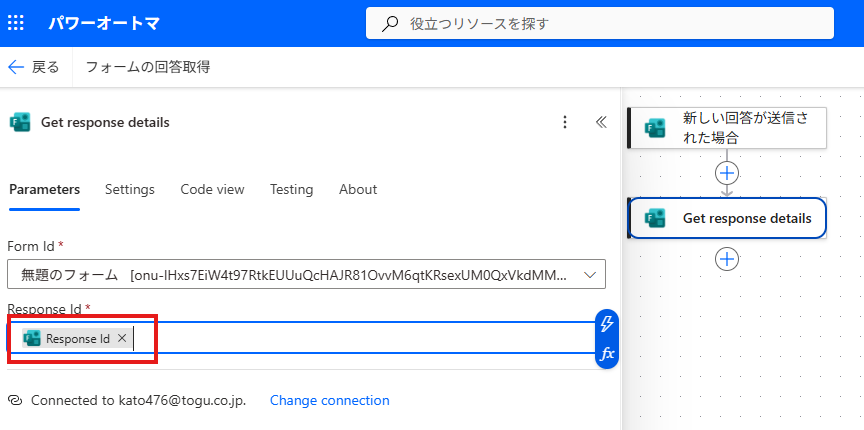Open the Code view tab
Screen dimensions: 864x430
[212, 190]
